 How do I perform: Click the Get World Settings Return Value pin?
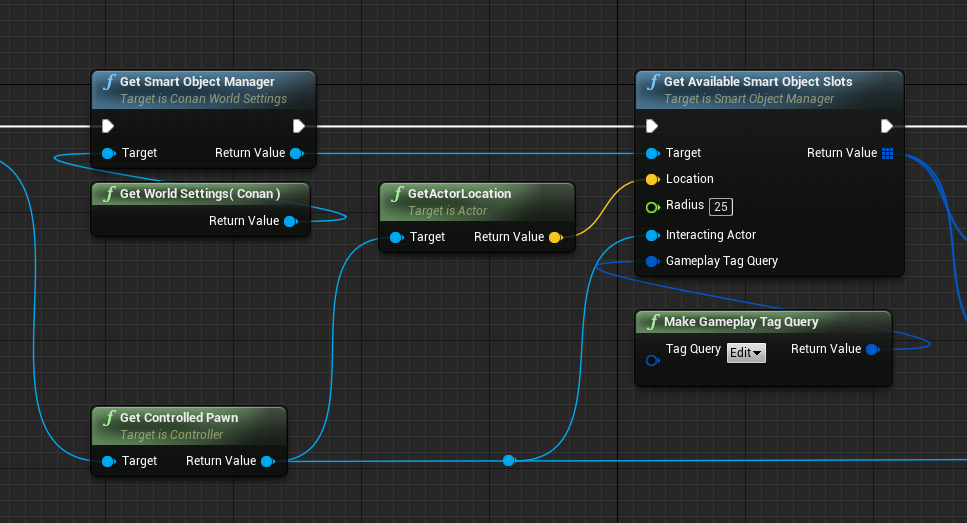click(x=290, y=221)
